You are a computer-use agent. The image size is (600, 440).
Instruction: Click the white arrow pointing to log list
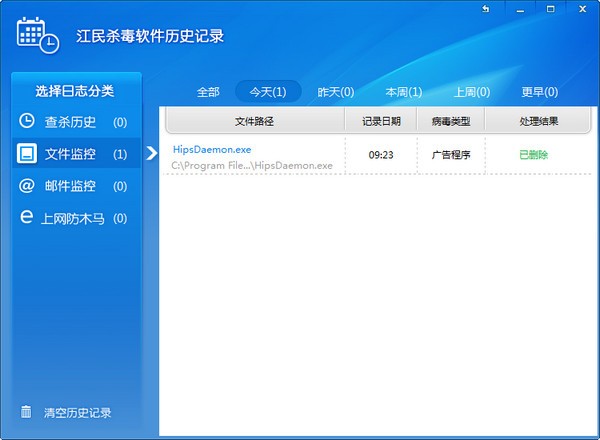(152, 153)
